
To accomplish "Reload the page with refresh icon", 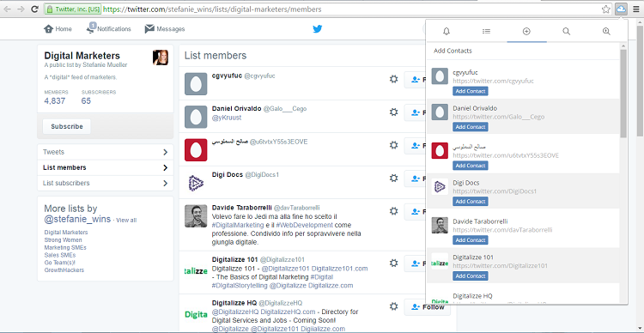I will (x=35, y=9).
